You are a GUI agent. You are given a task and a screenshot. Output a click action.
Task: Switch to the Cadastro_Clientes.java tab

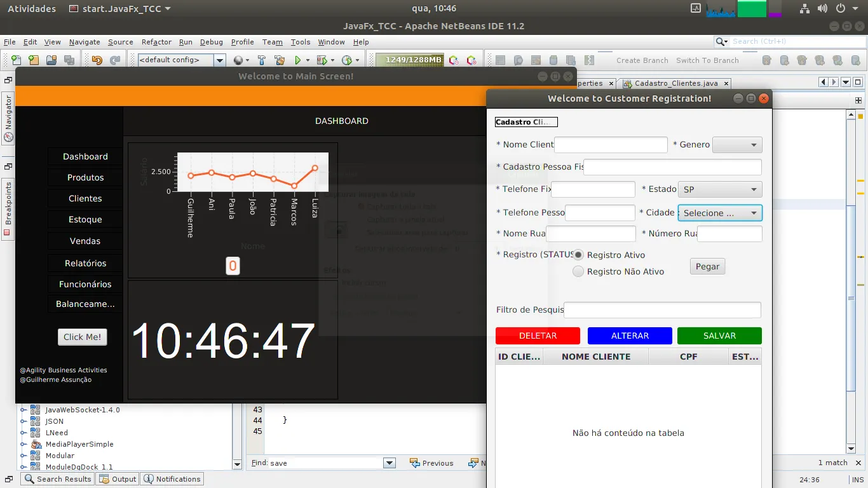click(675, 83)
